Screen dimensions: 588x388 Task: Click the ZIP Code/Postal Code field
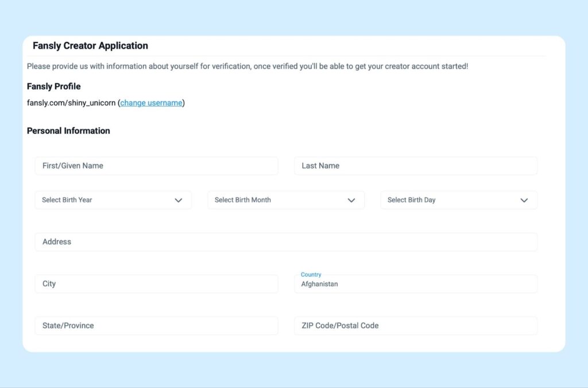click(415, 325)
